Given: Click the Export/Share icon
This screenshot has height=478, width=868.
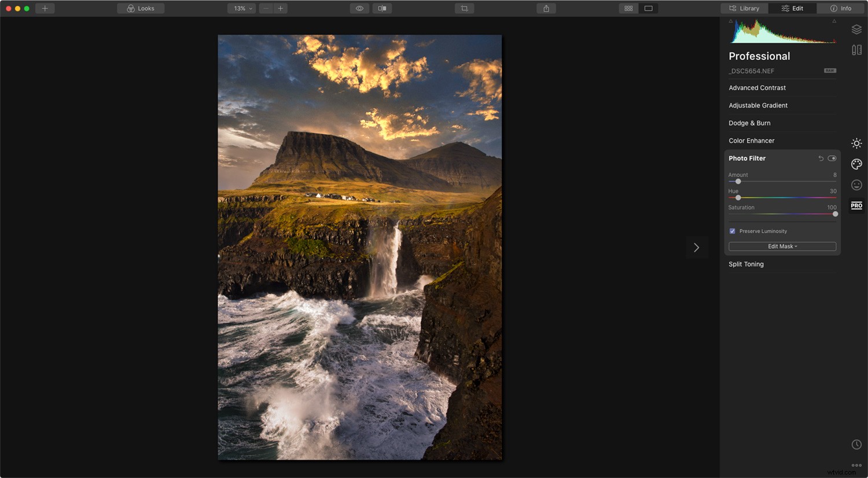Looking at the screenshot, I should point(546,8).
